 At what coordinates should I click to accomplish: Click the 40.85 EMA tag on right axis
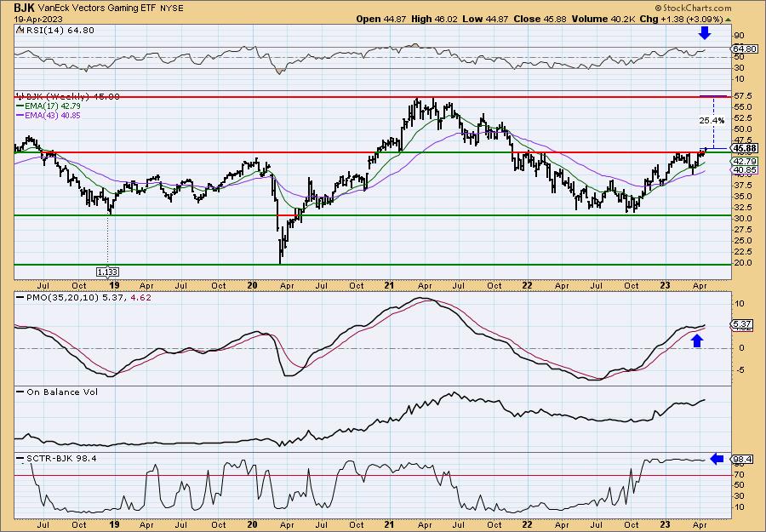[x=745, y=170]
